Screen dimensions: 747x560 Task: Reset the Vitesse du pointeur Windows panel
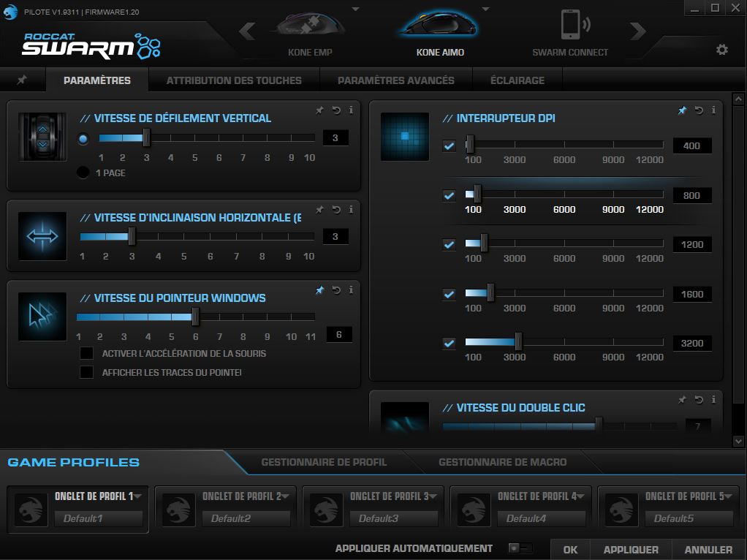[x=336, y=290]
